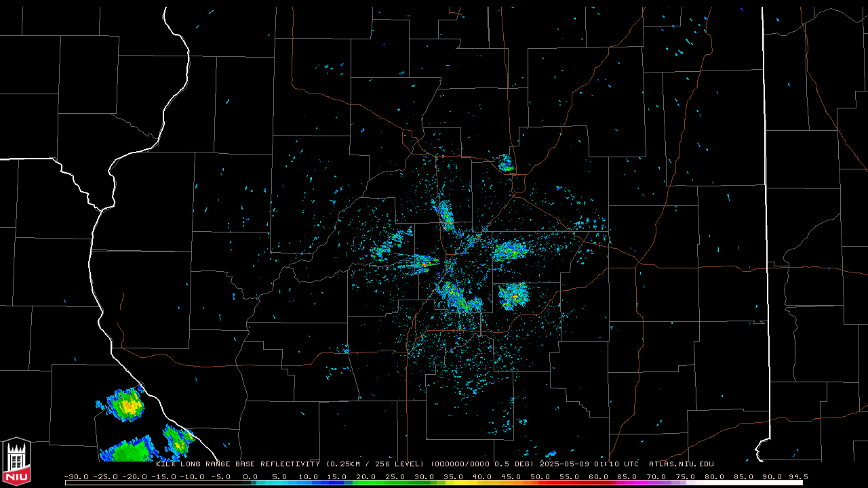Screen dimensions: 868x488
Task: Click the 0.0 scale label
Action: point(250,477)
